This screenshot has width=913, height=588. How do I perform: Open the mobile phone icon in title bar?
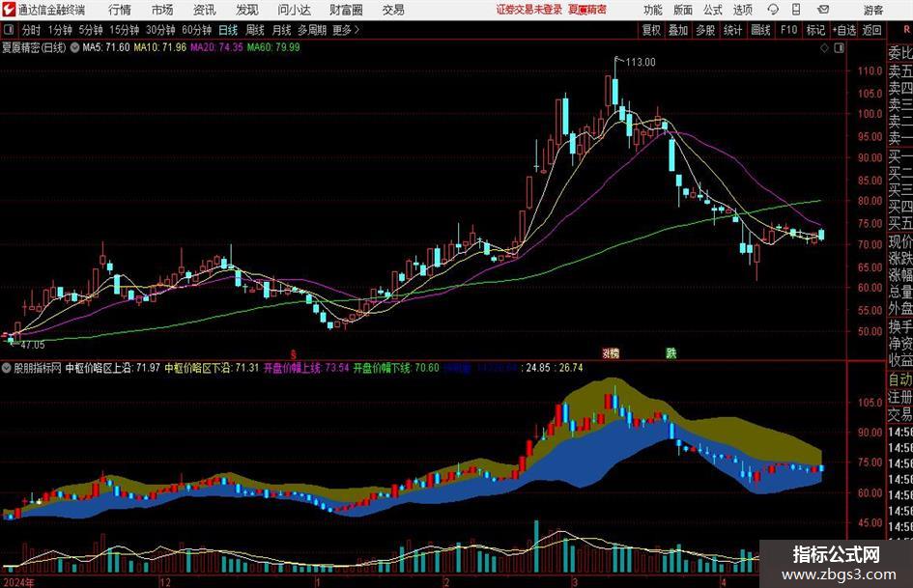pyautogui.click(x=796, y=10)
